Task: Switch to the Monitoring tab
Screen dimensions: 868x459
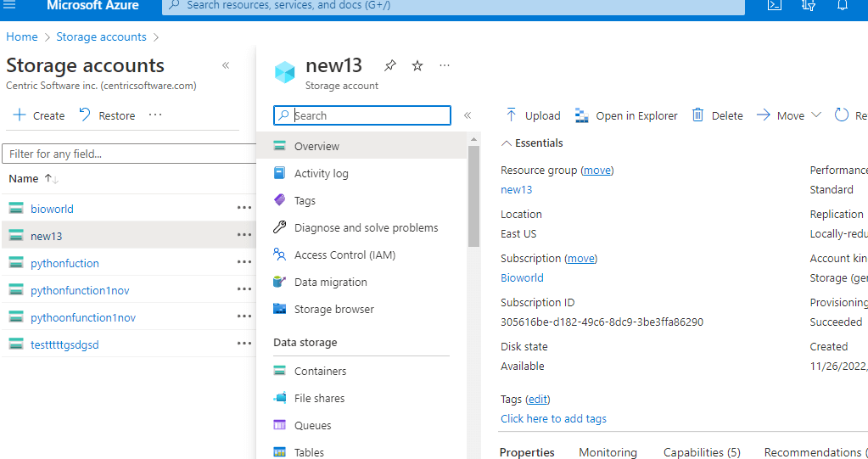Action: coord(608,452)
